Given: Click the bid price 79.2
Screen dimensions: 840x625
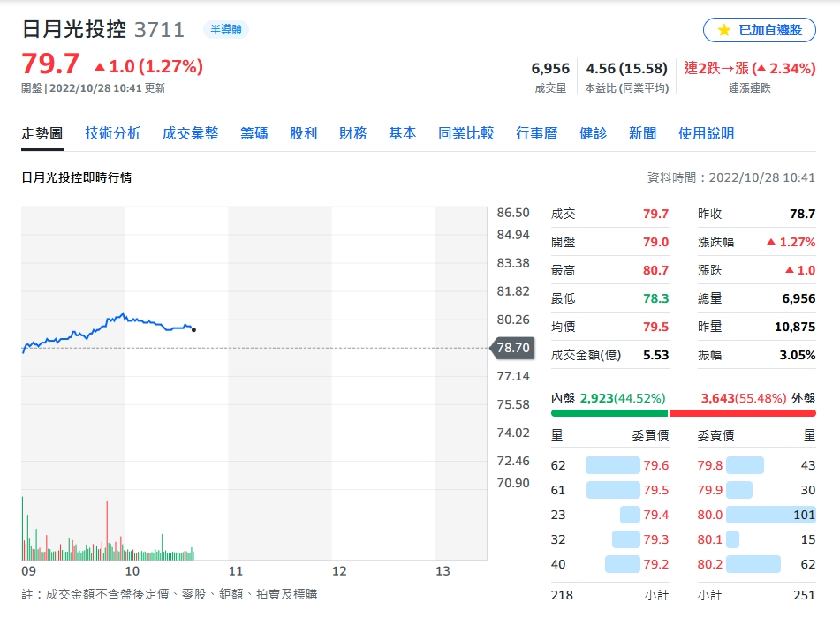Looking at the screenshot, I should coord(655,564).
